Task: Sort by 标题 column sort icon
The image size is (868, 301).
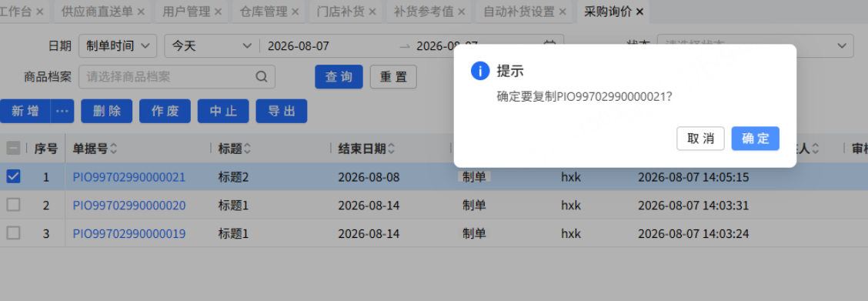Action: click(248, 149)
